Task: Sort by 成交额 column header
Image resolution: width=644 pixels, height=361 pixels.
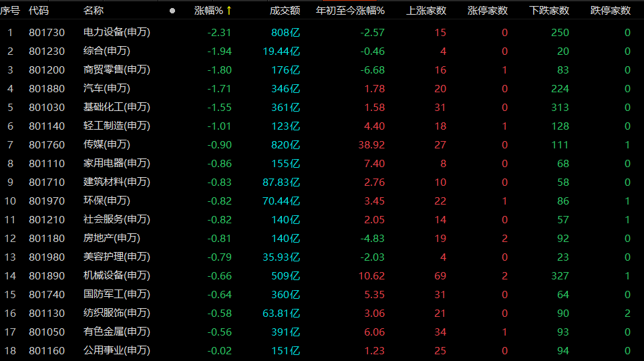Action: (x=285, y=11)
